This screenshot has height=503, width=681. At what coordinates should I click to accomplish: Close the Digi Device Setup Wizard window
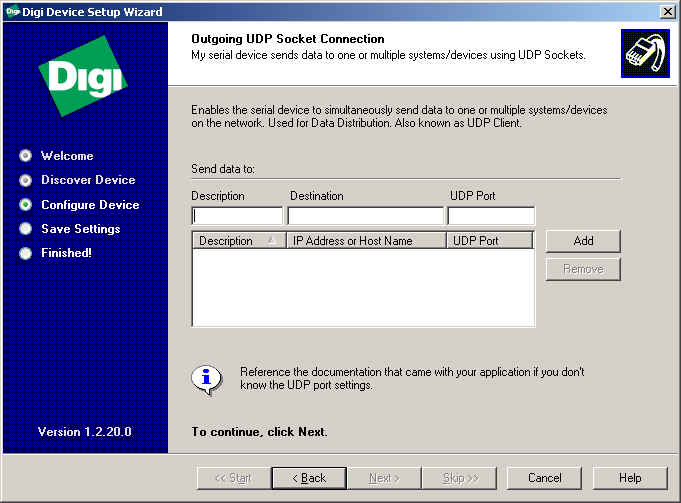667,10
